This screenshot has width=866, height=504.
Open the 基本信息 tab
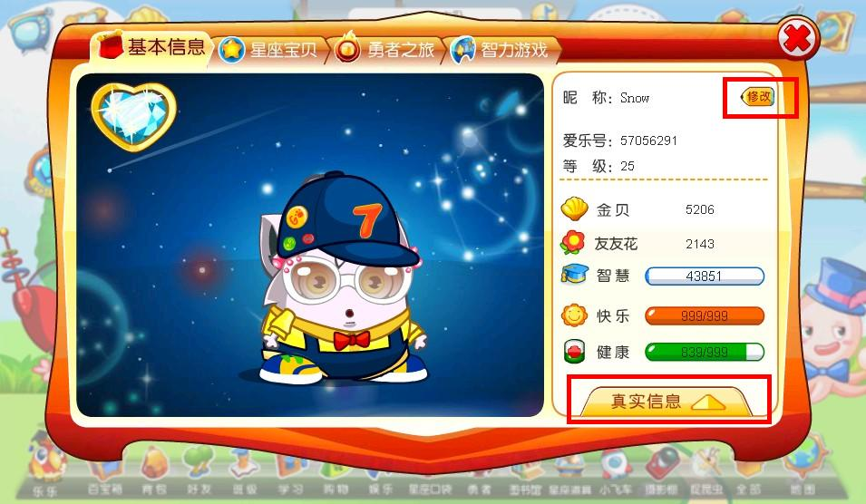(151, 47)
